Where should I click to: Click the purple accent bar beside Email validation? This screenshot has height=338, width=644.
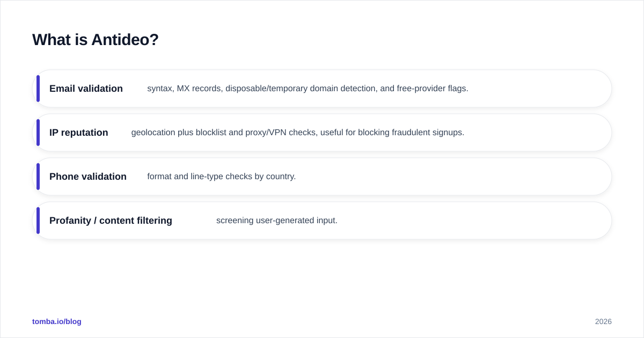pos(38,89)
